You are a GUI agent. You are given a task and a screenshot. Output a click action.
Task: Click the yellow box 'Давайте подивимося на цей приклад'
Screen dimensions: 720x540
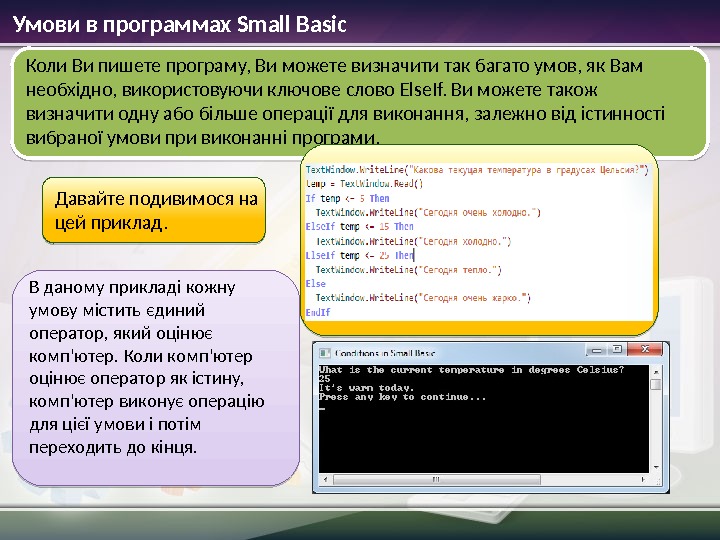coord(154,210)
